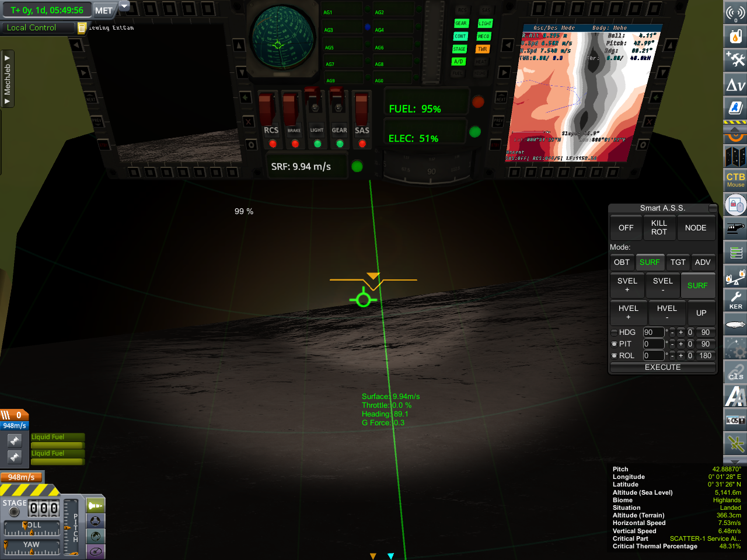Screen dimensions: 747x560
Task: Select the OBT mode in Smart A.S.S.
Action: coord(622,262)
